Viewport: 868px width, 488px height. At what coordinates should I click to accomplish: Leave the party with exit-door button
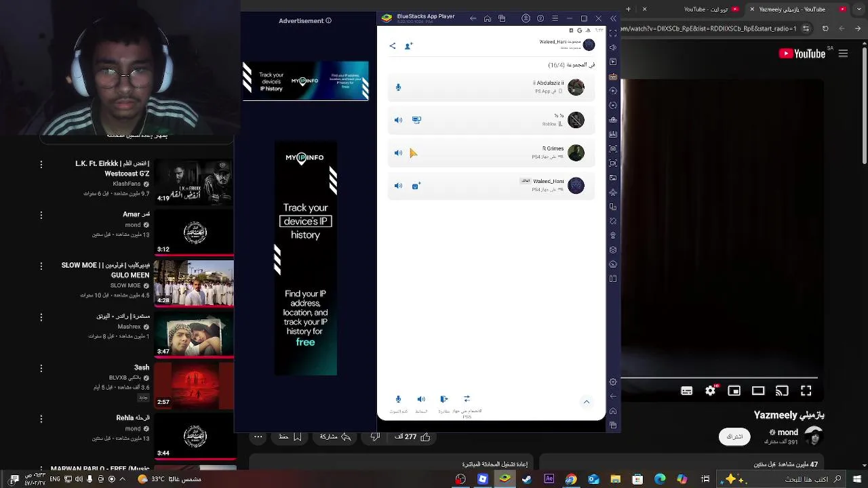pos(444,399)
